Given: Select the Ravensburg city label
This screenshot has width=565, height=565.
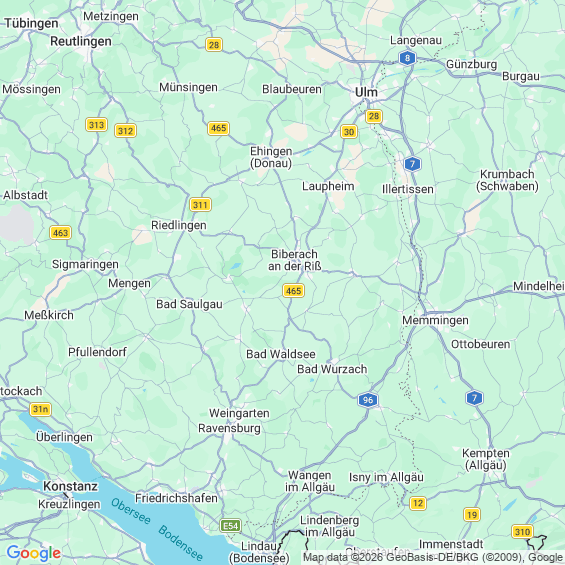Looking at the screenshot, I should 229,428.
